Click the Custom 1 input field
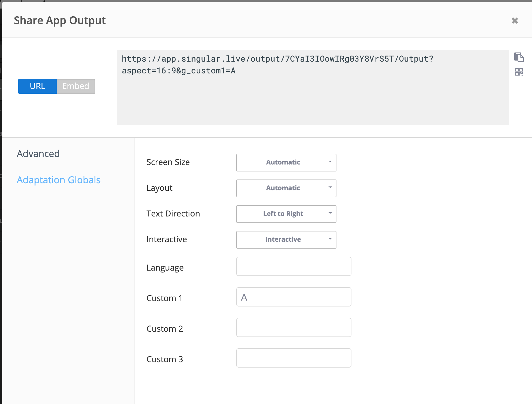The height and width of the screenshot is (404, 532). tap(294, 297)
